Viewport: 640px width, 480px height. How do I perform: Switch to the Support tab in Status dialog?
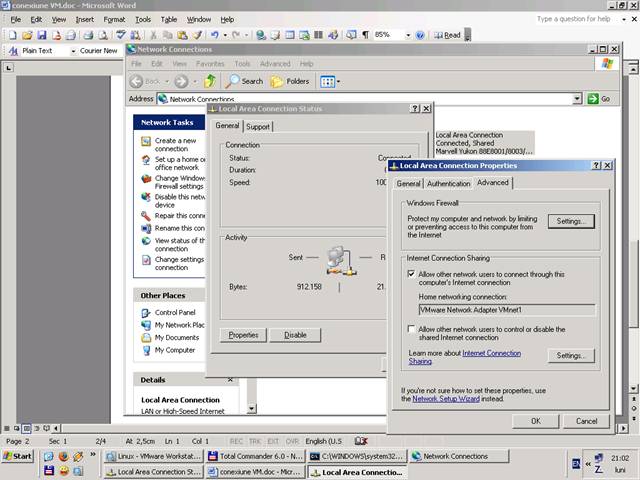[258, 127]
